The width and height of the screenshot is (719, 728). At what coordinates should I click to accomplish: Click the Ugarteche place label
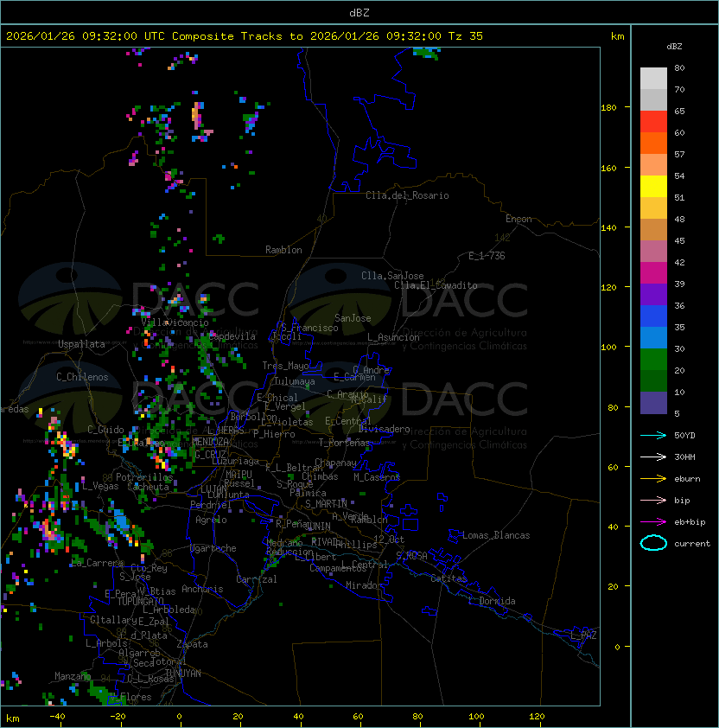tap(213, 548)
